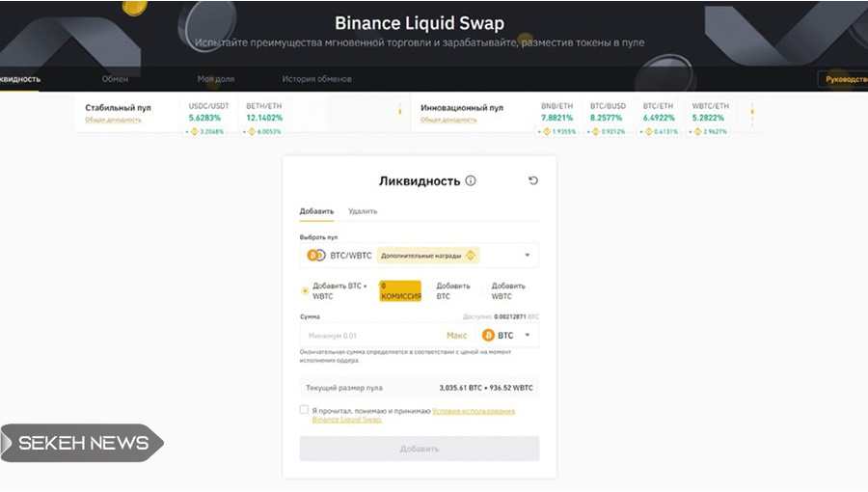Click the Текущий размер пула label
Screen dimensions: 868x492
pyautogui.click(x=343, y=388)
